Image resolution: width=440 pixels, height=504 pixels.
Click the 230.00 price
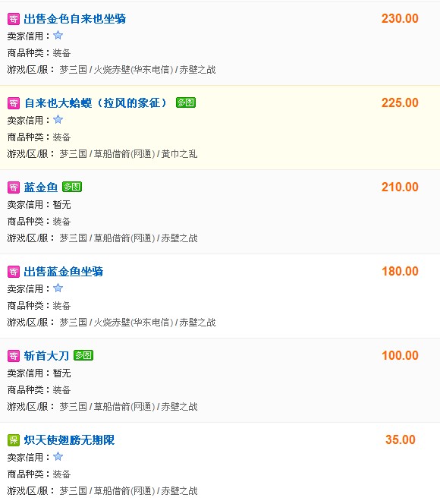point(400,19)
